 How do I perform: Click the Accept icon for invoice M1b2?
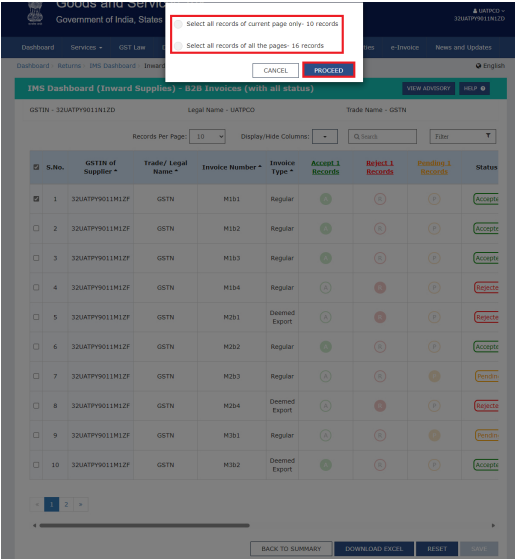tap(325, 229)
